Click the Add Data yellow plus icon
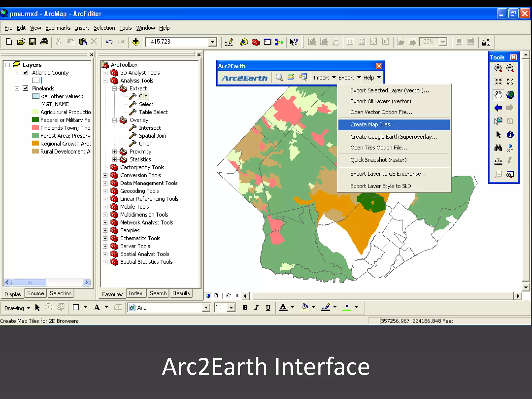 [x=136, y=42]
